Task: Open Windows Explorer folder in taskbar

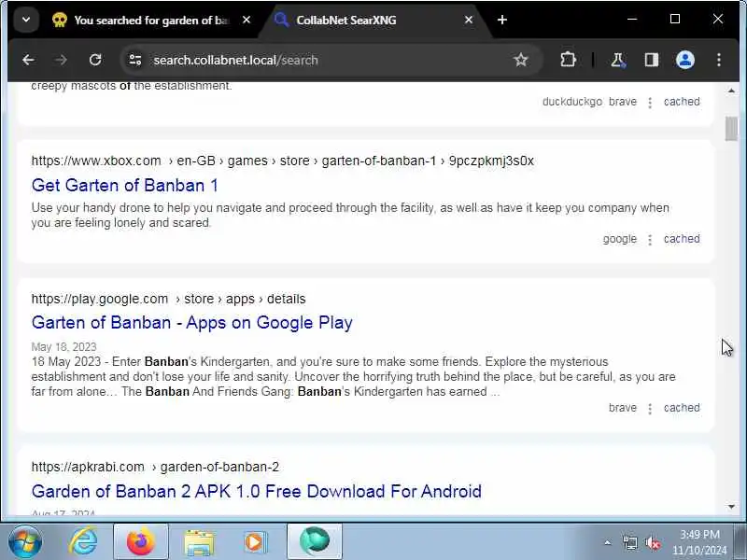Action: click(199, 542)
